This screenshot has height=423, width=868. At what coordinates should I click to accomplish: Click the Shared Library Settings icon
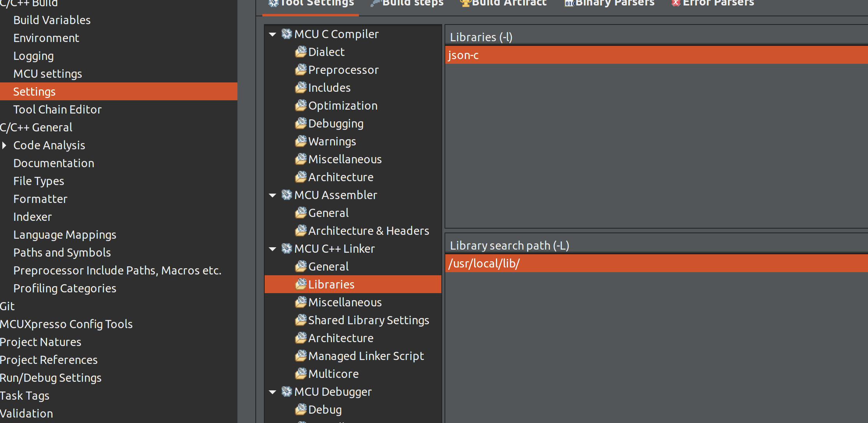tap(300, 320)
